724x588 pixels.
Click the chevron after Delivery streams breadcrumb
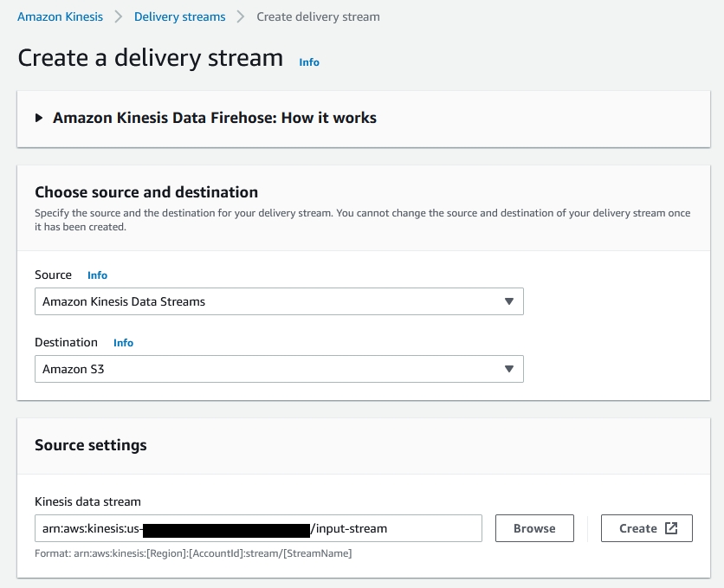click(x=241, y=16)
